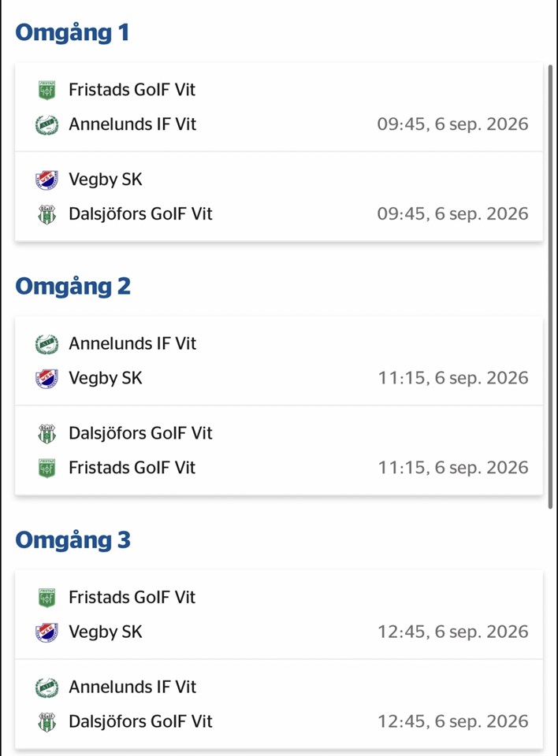This screenshot has height=756, width=558.
Task: Click the vertical scrollbar on the right
Action: click(550, 287)
